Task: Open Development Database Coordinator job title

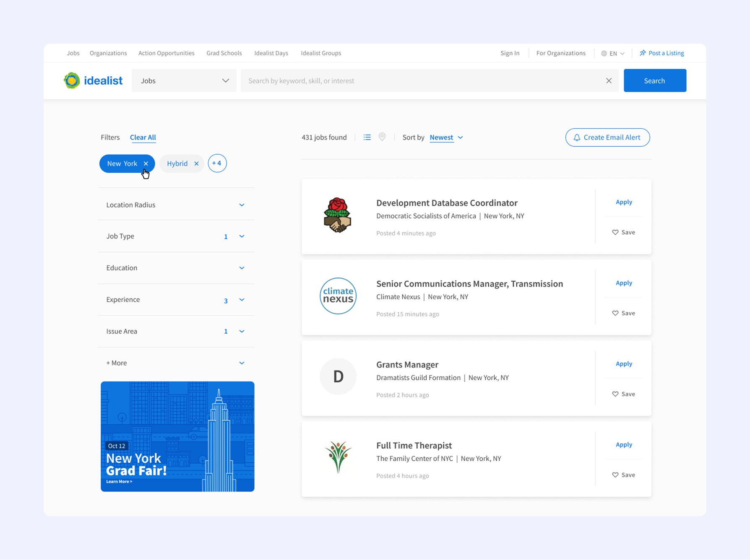Action: tap(447, 203)
